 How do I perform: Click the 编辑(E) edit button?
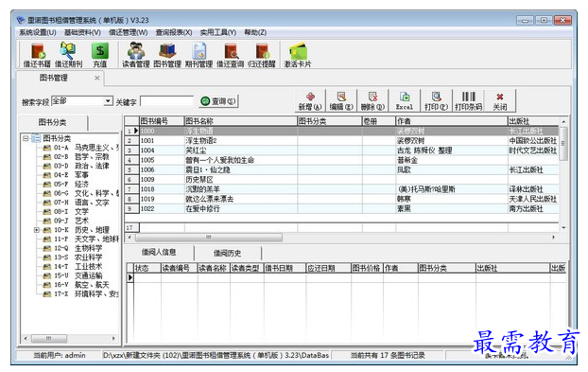coord(341,101)
